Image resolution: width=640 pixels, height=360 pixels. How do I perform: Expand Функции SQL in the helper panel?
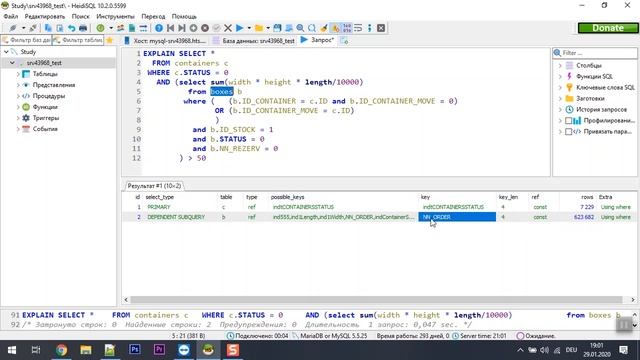(x=560, y=76)
